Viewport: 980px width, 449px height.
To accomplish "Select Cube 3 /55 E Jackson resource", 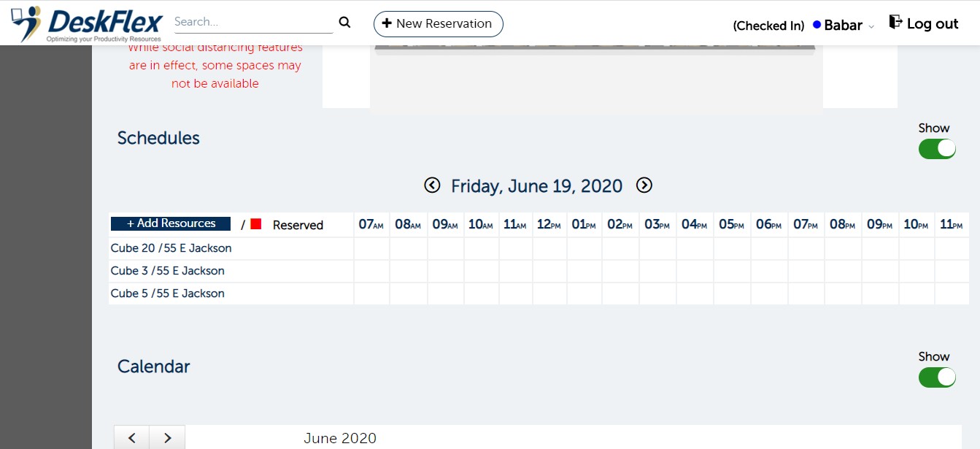I will pos(168,271).
